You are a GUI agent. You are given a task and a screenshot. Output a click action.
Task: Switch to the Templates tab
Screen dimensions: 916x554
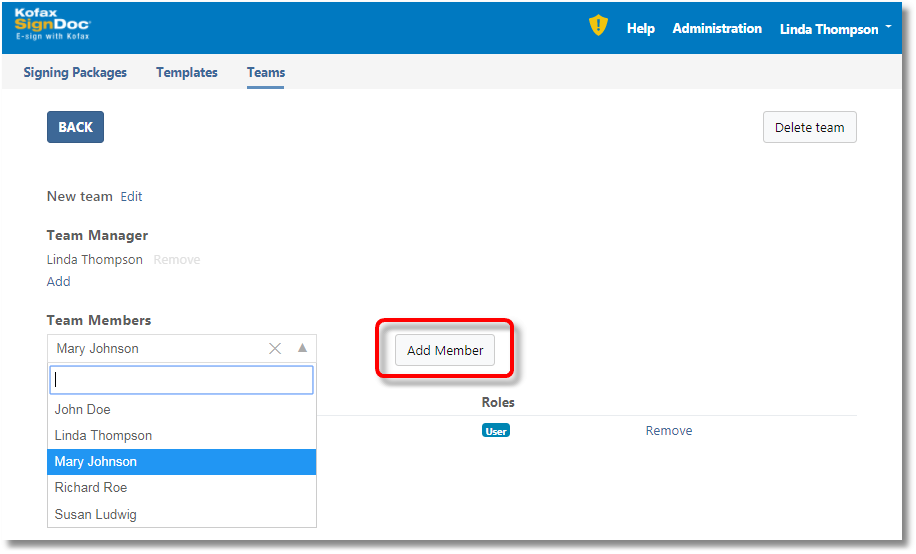[x=187, y=72]
